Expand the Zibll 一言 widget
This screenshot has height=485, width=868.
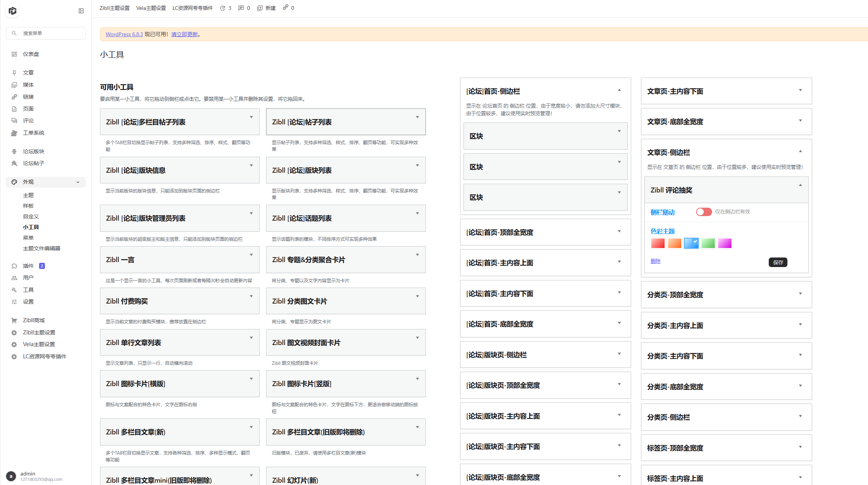point(251,255)
